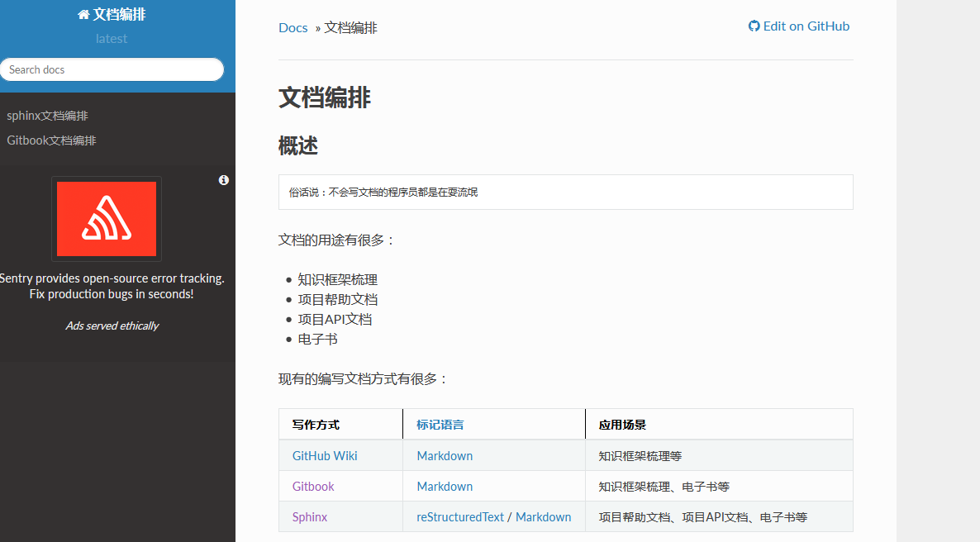Image resolution: width=980 pixels, height=542 pixels.
Task: Click the 项目帮助文档 bullet item
Action: coord(337,299)
